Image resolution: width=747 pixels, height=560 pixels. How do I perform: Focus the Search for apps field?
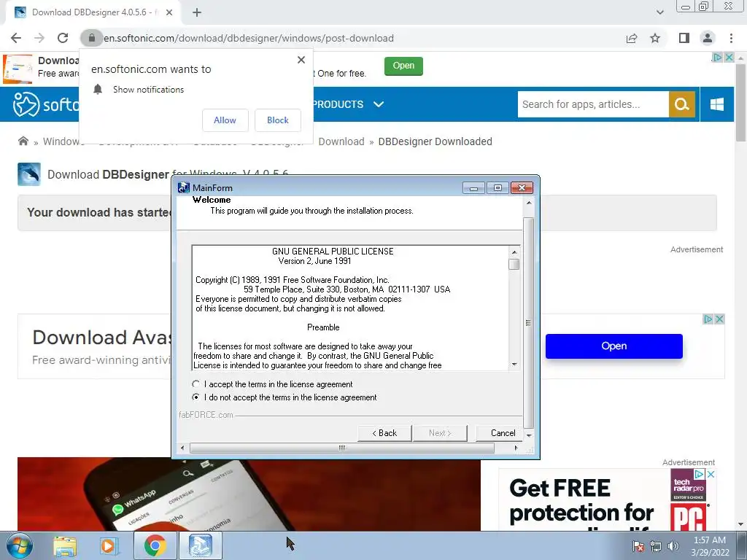(593, 104)
